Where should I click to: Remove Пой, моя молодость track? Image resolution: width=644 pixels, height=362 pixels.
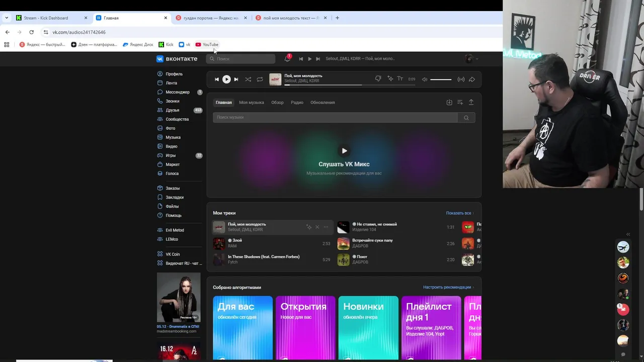click(317, 227)
